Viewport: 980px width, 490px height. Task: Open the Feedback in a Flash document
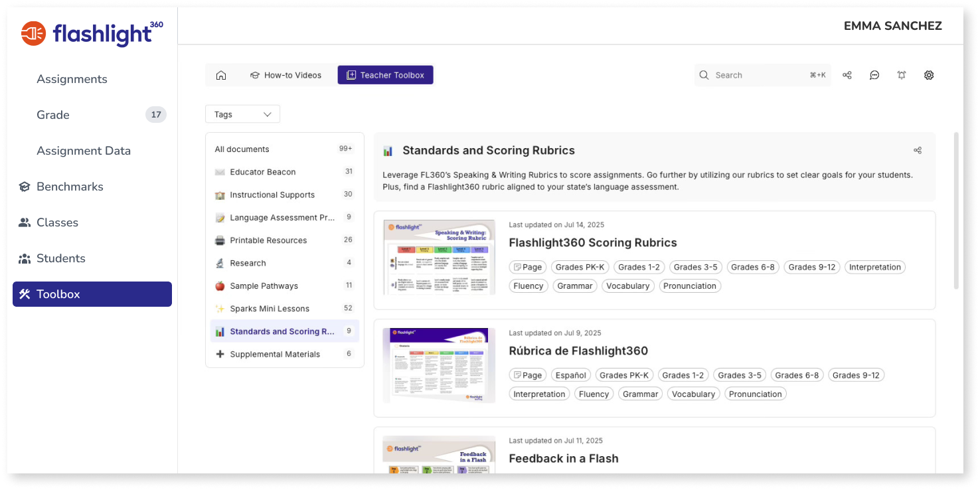[x=564, y=458]
